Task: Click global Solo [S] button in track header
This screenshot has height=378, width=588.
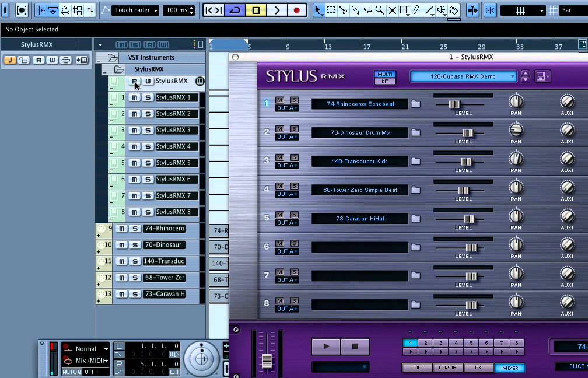Action: [x=135, y=44]
